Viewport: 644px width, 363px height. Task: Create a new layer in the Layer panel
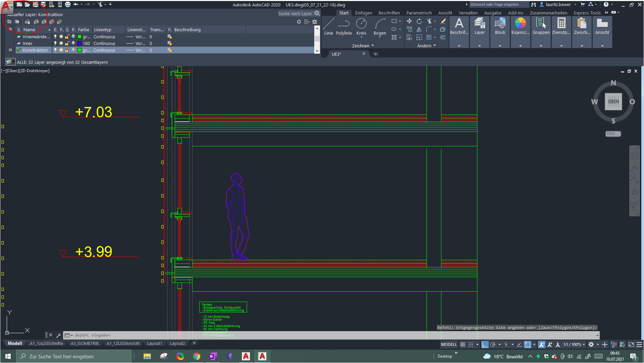[36, 21]
